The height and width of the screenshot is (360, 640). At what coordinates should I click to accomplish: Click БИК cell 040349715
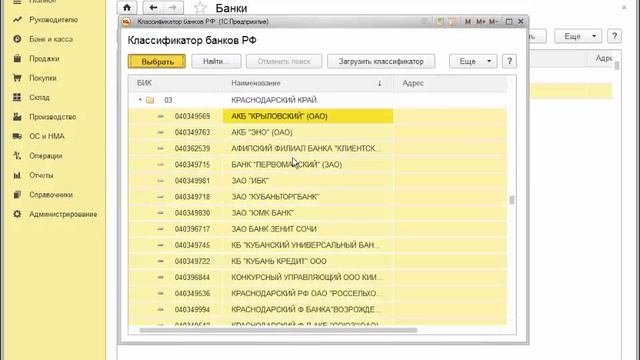pyautogui.click(x=192, y=164)
